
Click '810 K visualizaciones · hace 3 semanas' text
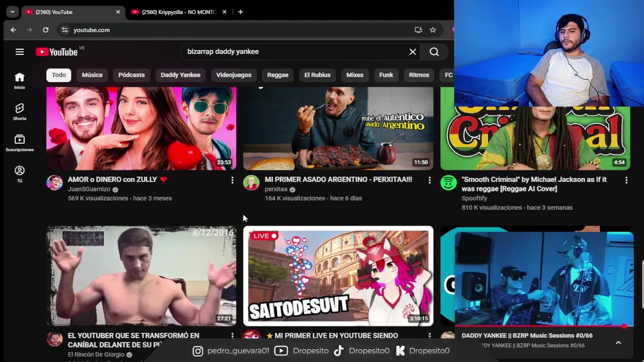point(517,207)
